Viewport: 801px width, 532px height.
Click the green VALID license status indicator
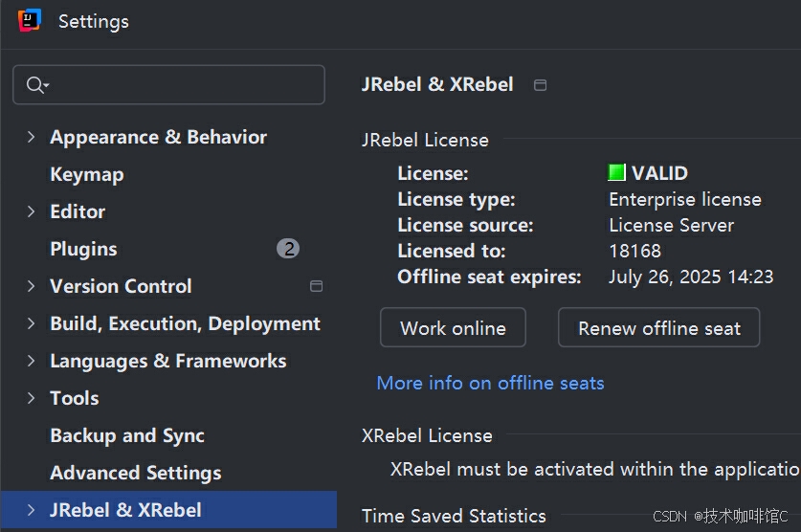click(x=616, y=172)
